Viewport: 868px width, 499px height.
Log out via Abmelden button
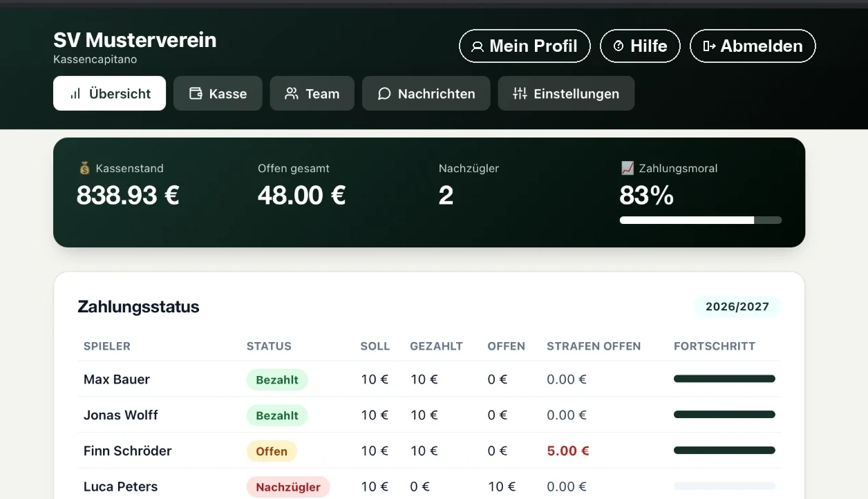753,46
